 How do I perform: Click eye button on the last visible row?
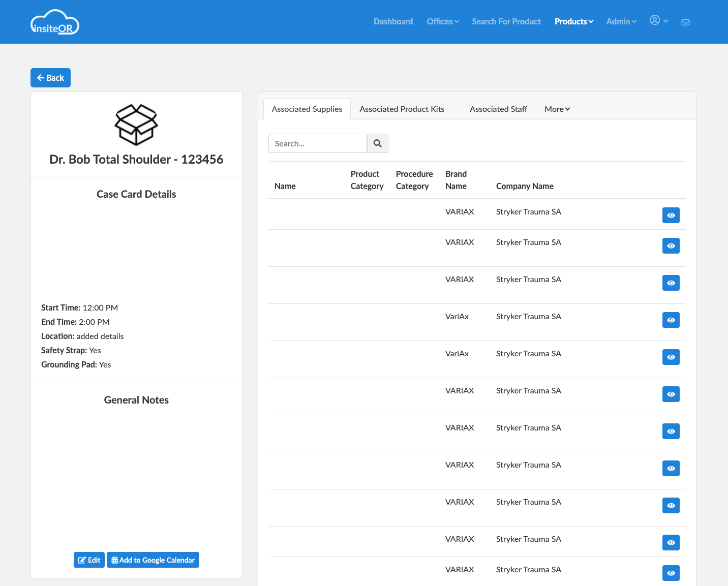tap(671, 573)
